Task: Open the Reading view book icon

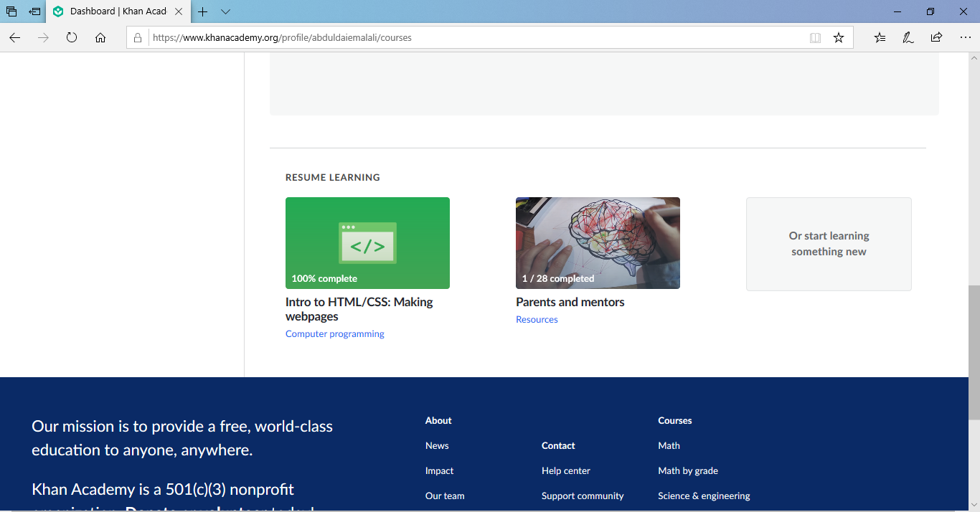Action: [815, 38]
